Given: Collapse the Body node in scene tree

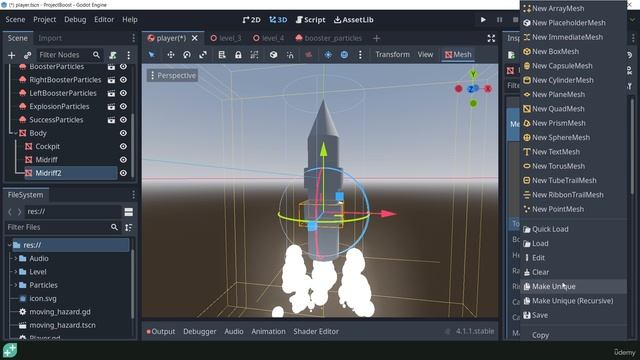Looking at the screenshot, I should [16, 133].
